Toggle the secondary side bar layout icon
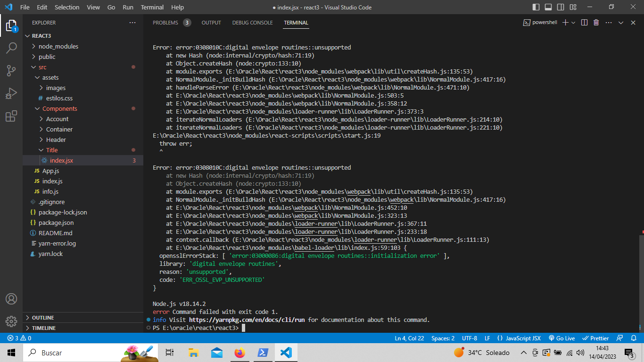644x362 pixels. [x=561, y=7]
